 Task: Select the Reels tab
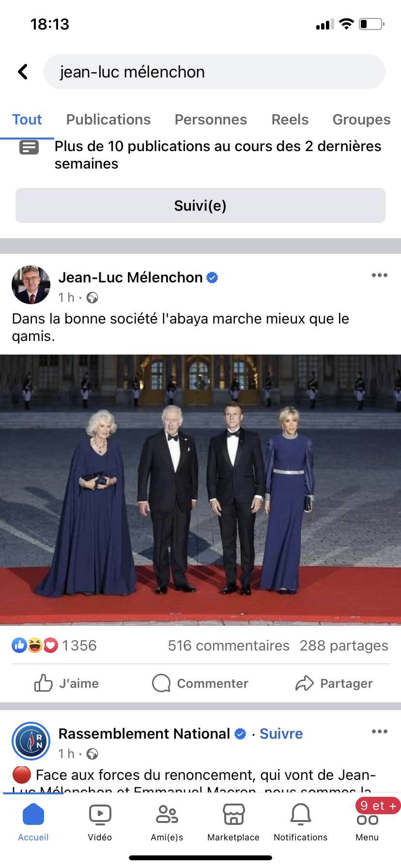click(x=290, y=120)
